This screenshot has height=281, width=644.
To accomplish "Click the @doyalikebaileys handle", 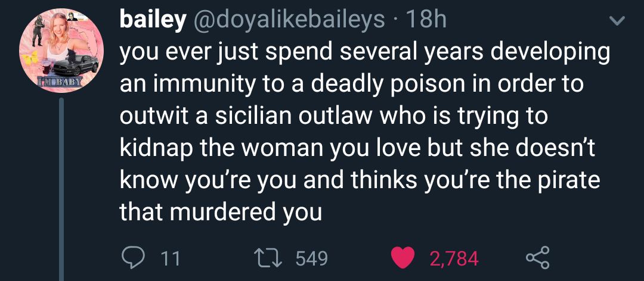I will 289,20.
